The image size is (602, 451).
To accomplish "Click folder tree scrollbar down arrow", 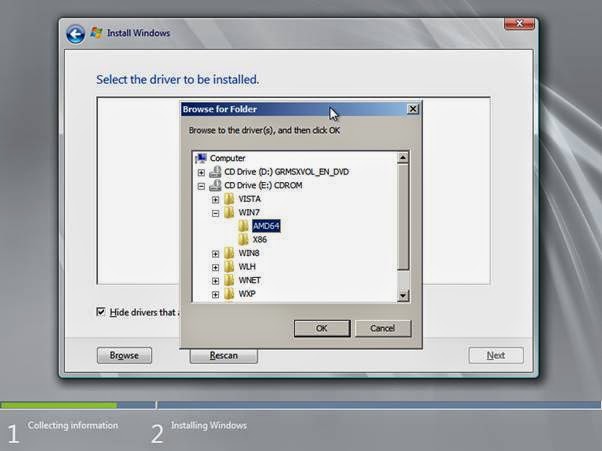I will point(403,296).
